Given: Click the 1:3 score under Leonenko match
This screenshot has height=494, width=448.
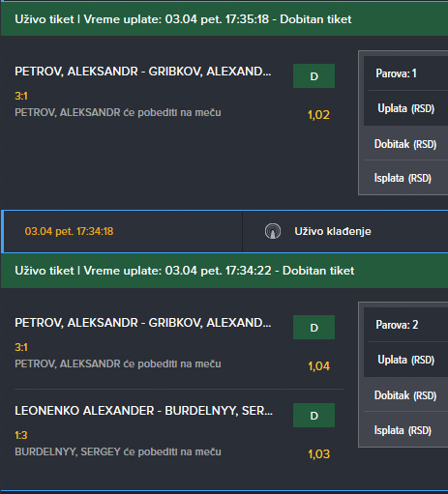Looking at the screenshot, I should 21,435.
